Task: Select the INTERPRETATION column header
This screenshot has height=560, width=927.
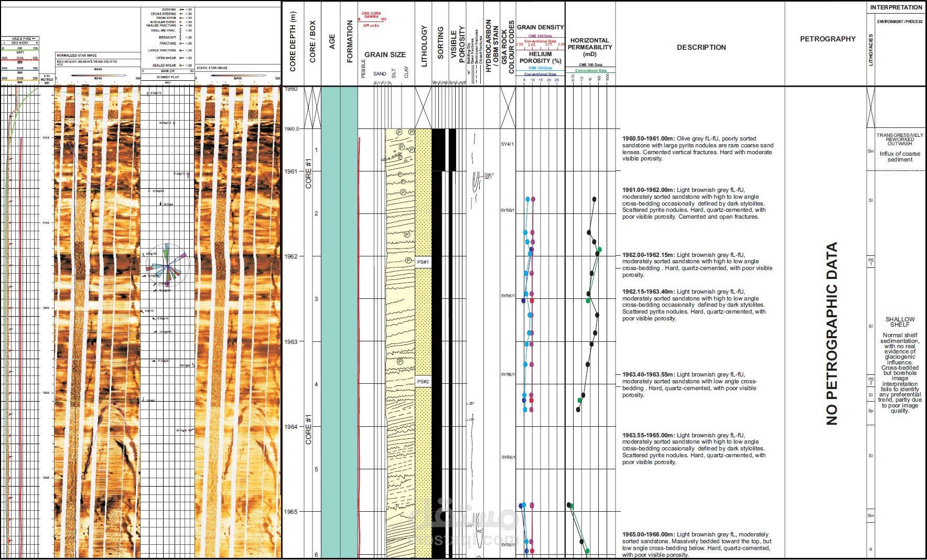Action: (x=896, y=7)
